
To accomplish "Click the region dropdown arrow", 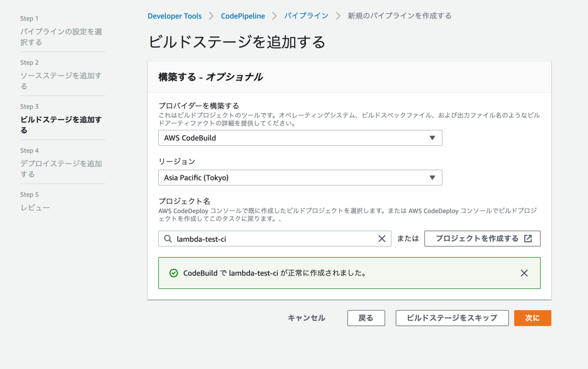I will 432,178.
